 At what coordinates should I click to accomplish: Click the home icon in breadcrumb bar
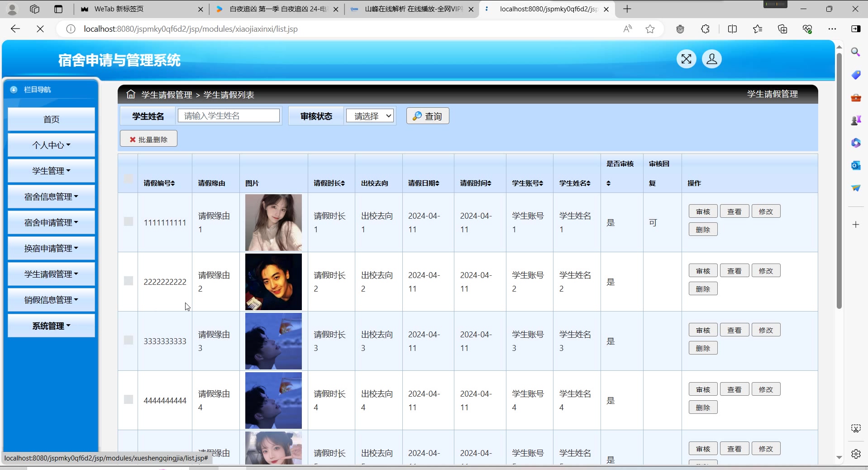[x=131, y=94]
